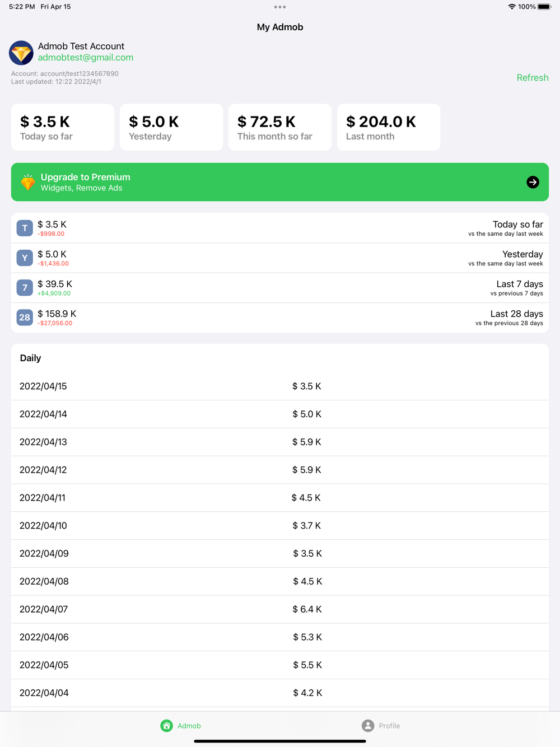Tap the three dots multitasking icon

tap(280, 7)
